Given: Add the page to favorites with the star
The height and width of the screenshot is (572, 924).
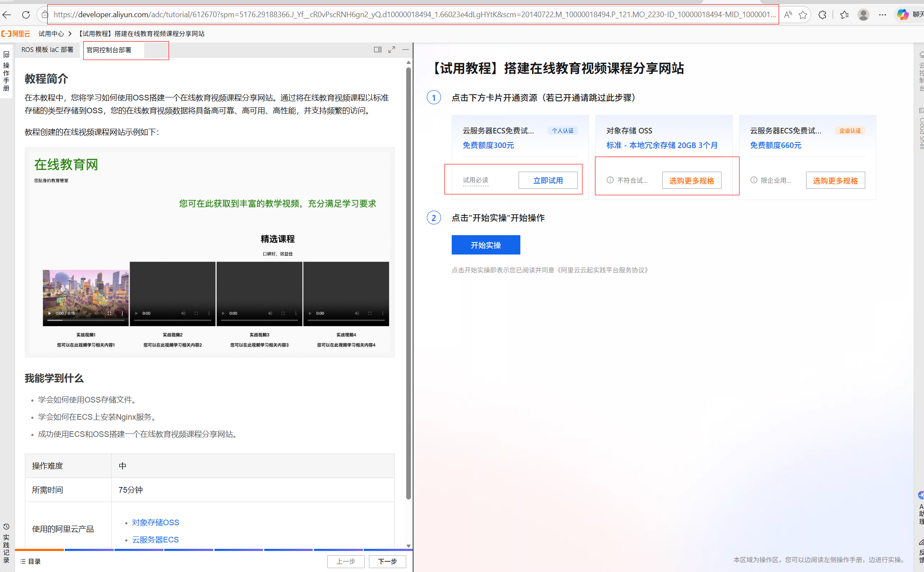Looking at the screenshot, I should pos(802,15).
